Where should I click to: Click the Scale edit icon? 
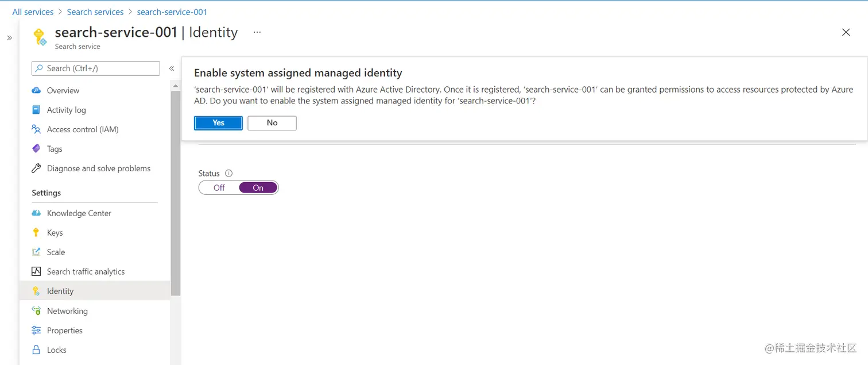coord(36,252)
